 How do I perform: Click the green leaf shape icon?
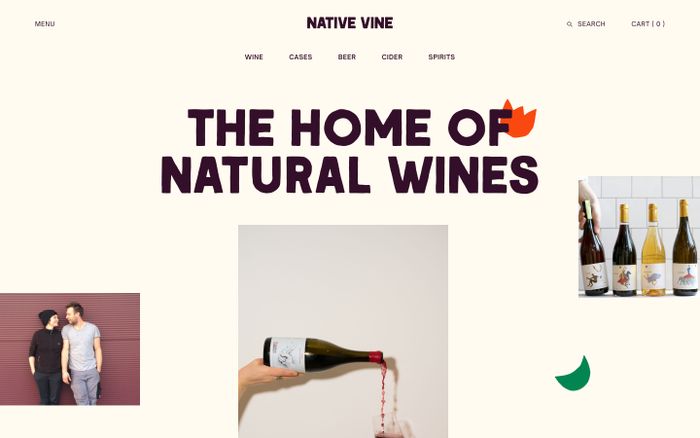pos(573,374)
